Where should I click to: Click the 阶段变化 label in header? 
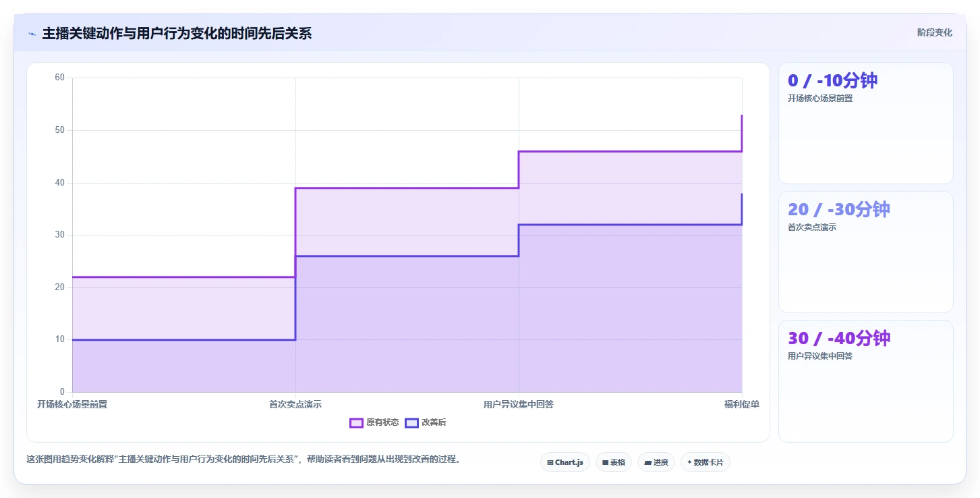[935, 32]
